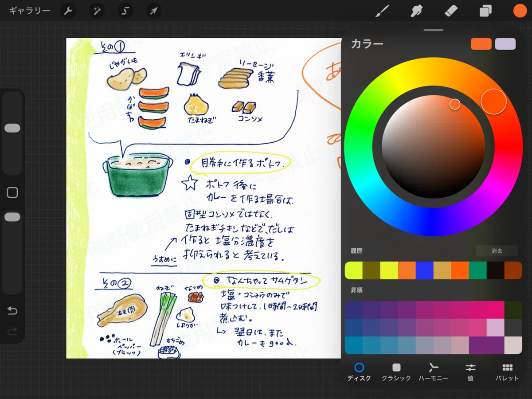Activate the Selection tool (S icon)
This screenshot has width=532, height=399.
(125, 11)
